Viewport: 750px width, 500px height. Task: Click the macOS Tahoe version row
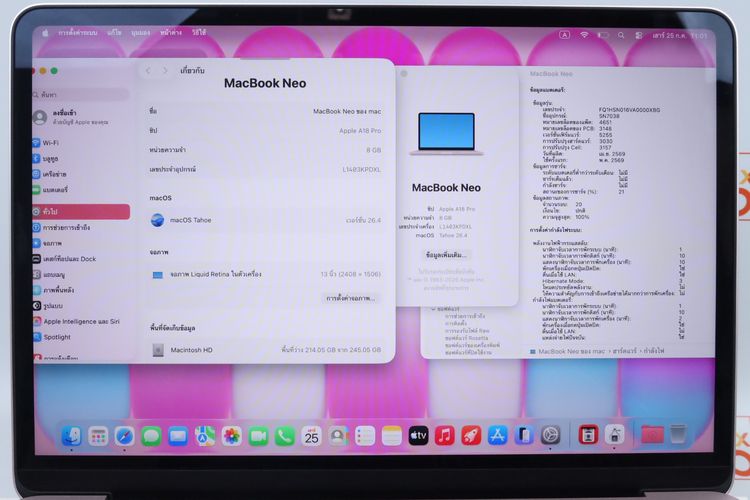266,220
